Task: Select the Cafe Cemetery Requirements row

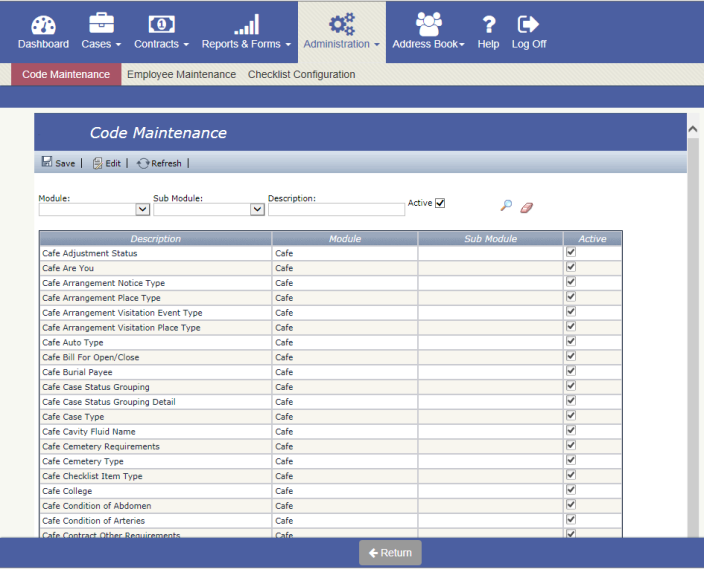Action: (x=330, y=446)
